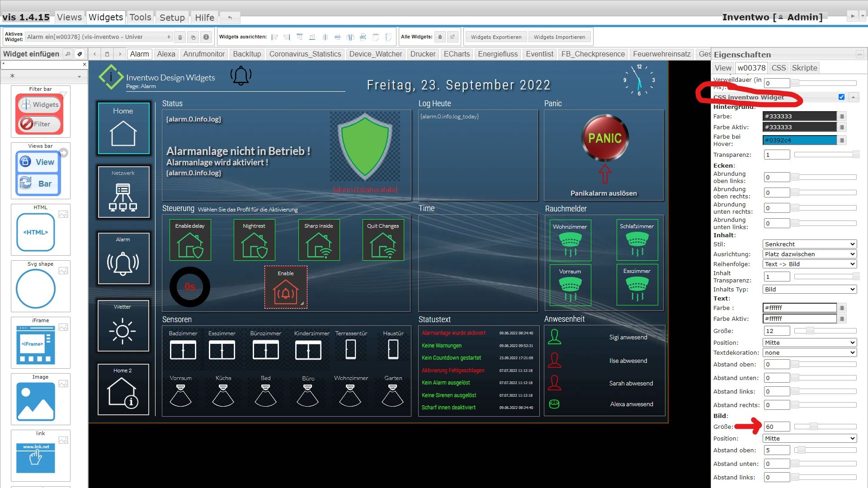The image size is (868, 488).
Task: Toggle the CSS inventwo Widget checkbox
Action: [841, 97]
